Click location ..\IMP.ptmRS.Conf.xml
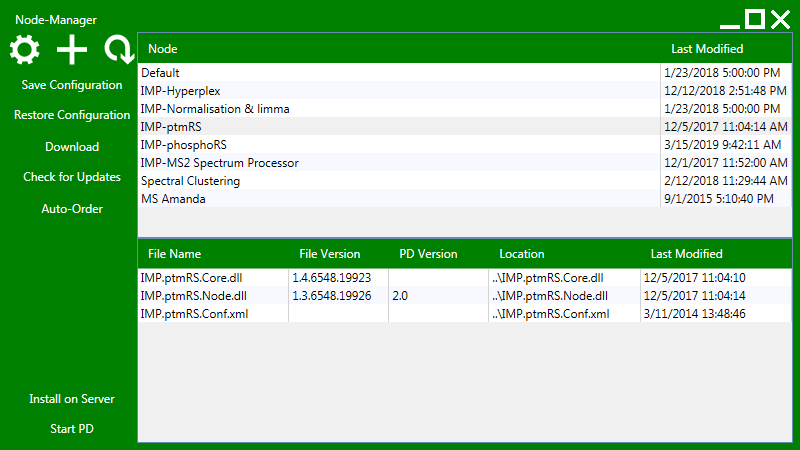Image resolution: width=800 pixels, height=450 pixels. pyautogui.click(x=551, y=314)
